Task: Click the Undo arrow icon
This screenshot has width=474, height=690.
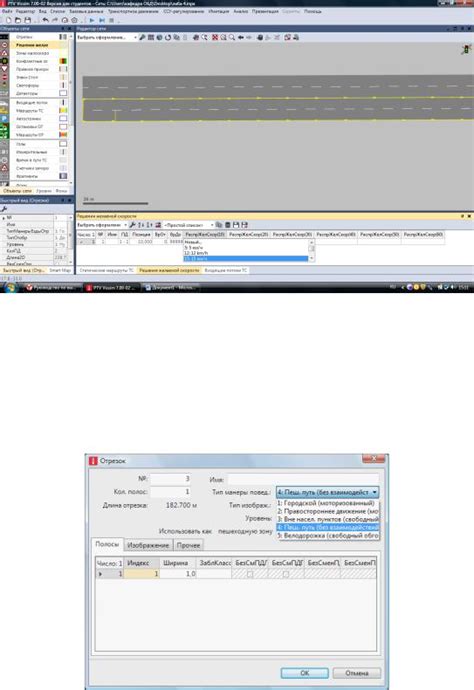Action: tap(45, 20)
